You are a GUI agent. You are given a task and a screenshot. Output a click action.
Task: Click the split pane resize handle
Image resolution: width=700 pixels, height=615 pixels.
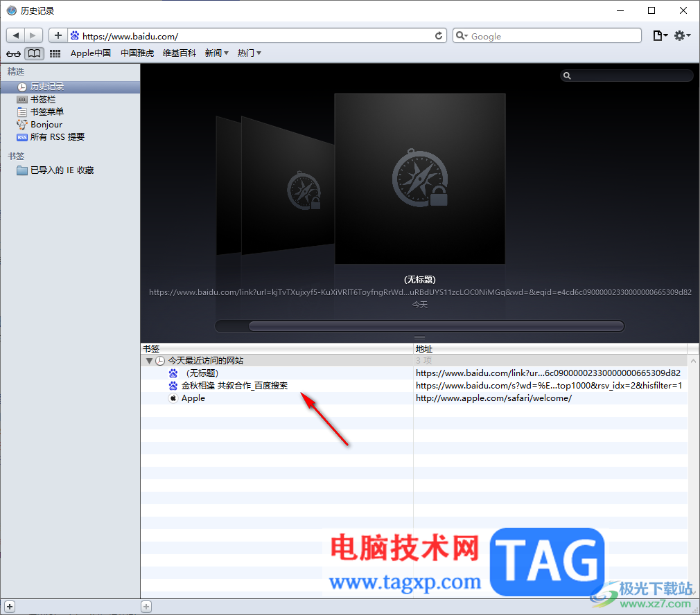(419, 337)
